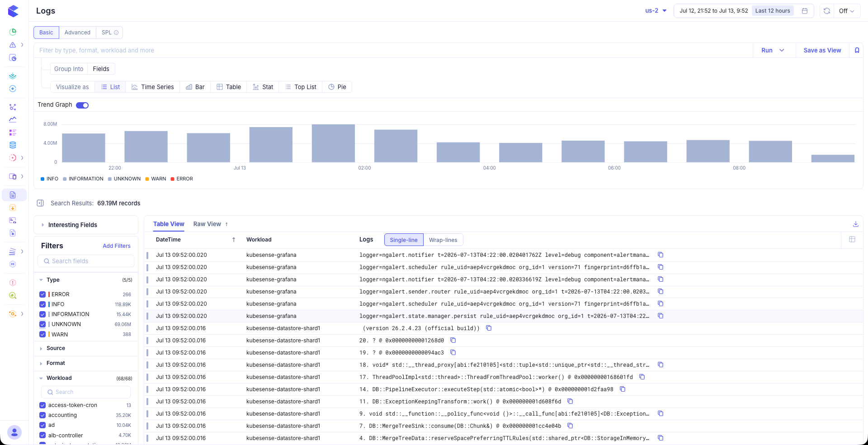This screenshot has height=445, width=868.
Task: Uncheck the WARN type filter
Action: point(42,334)
